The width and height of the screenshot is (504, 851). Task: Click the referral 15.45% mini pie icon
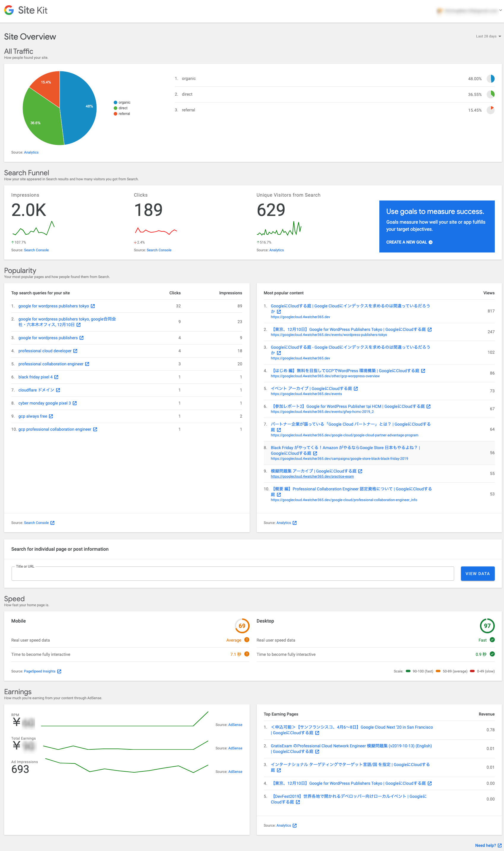[490, 110]
